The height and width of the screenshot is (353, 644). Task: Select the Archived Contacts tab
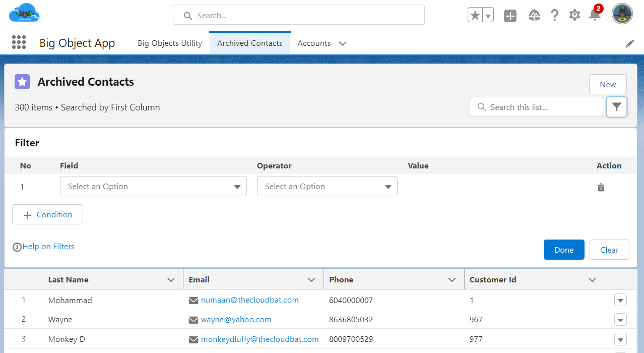(x=249, y=43)
